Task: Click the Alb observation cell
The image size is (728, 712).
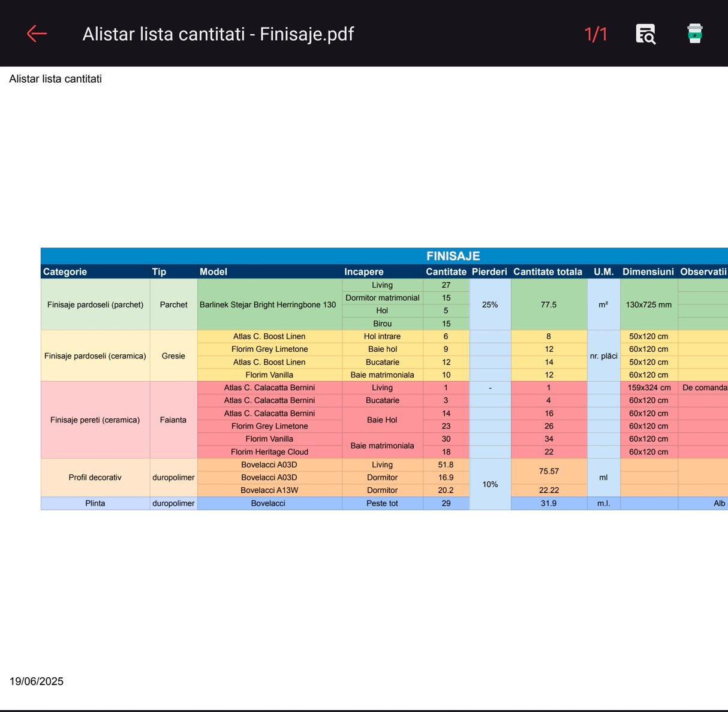Action: click(x=704, y=503)
